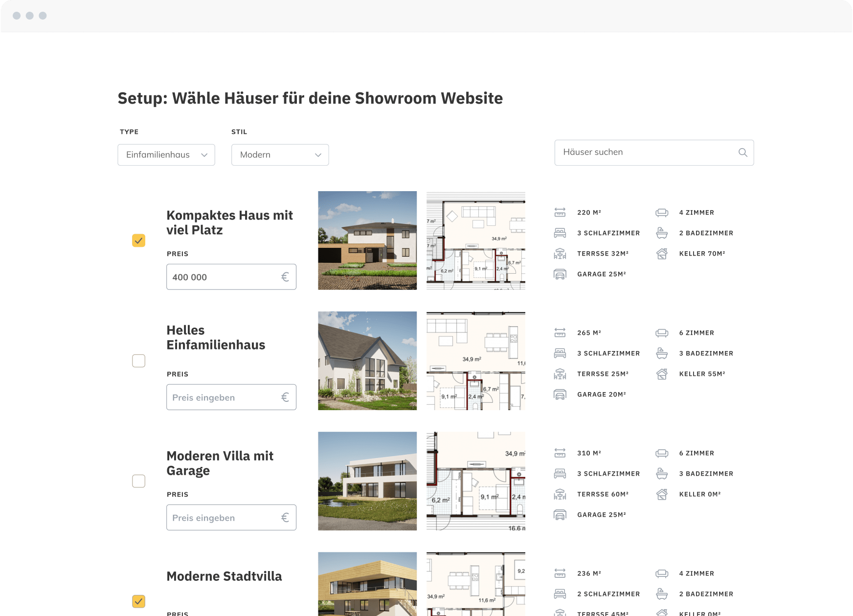Image resolution: width=853 pixels, height=616 pixels.
Task: Open the Helles Einfamilienhaus exterior photo
Action: click(367, 361)
